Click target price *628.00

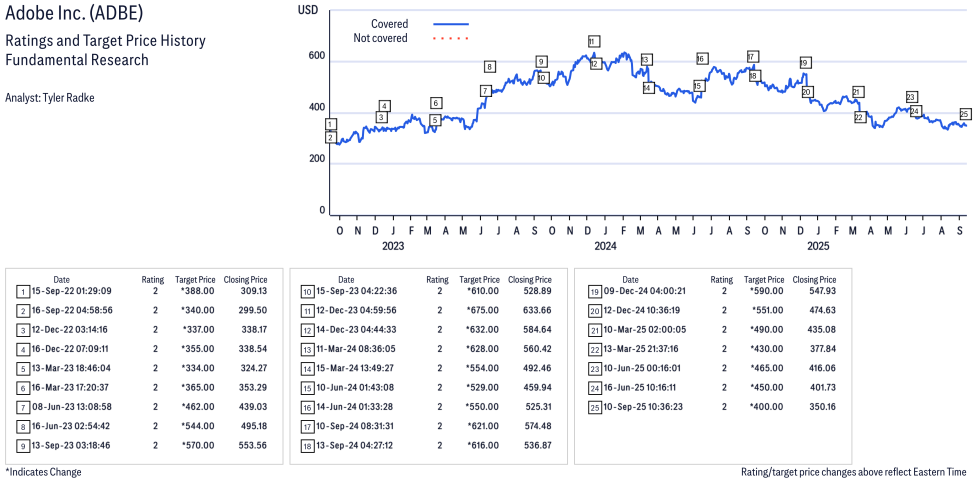482,348
